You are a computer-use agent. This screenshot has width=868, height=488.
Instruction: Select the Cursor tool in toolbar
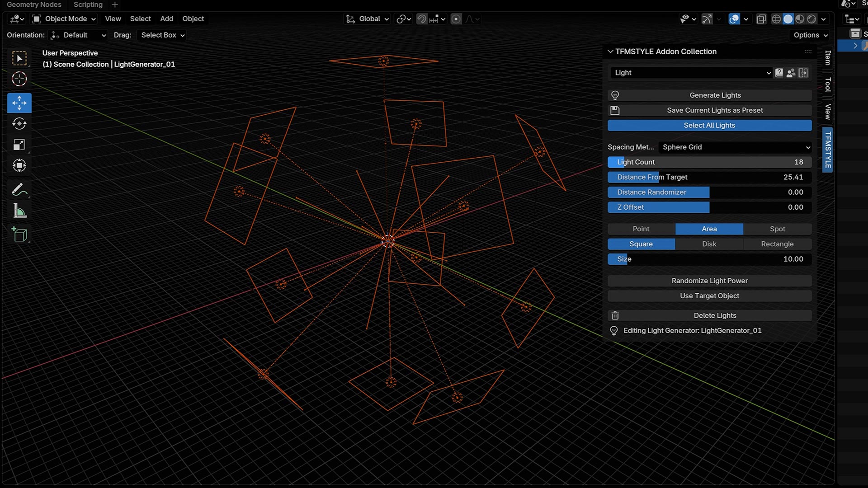pos(19,79)
